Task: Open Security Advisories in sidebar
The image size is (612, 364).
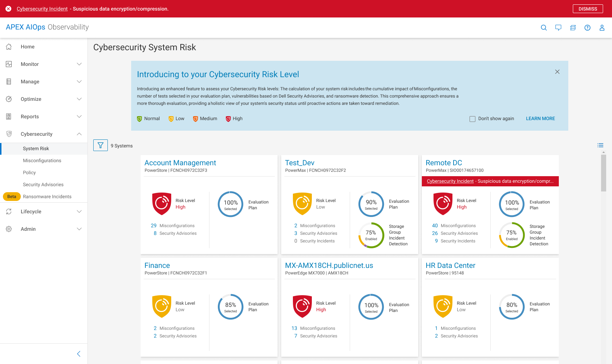Action: (x=43, y=185)
